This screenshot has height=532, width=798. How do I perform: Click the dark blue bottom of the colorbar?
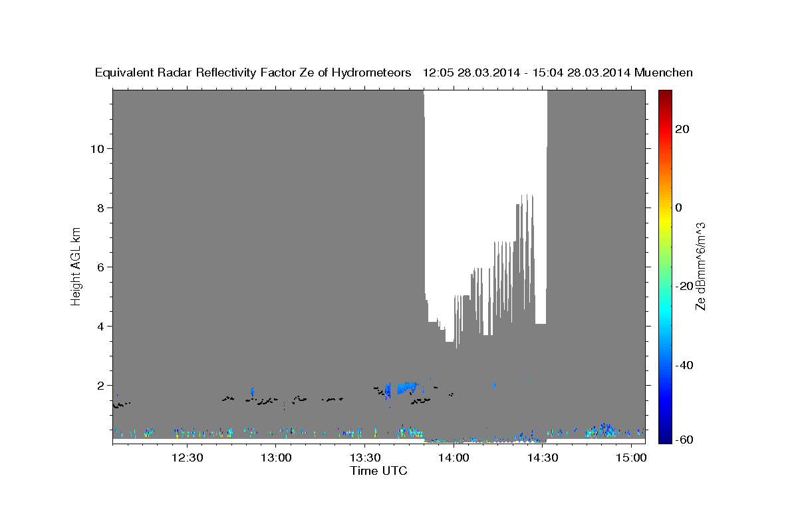coord(665,438)
